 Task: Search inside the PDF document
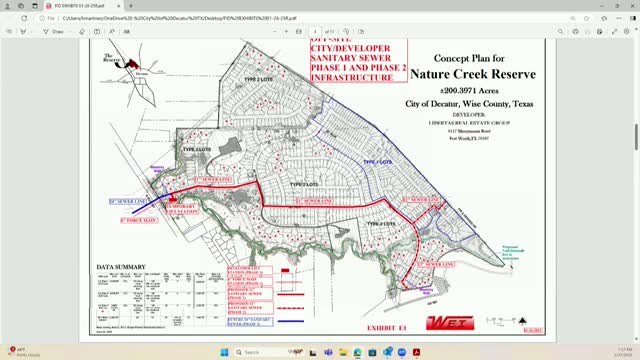coord(560,31)
